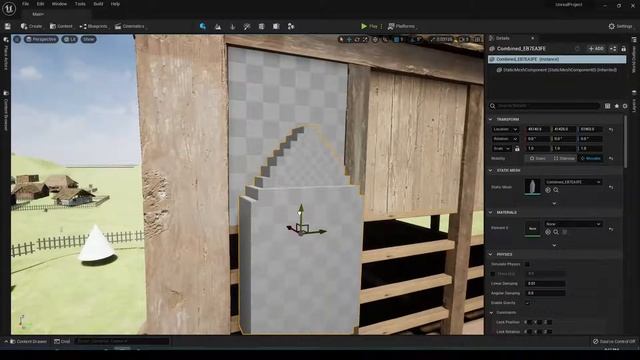Browse to Static Mesh asset in Content Browser

556,190
